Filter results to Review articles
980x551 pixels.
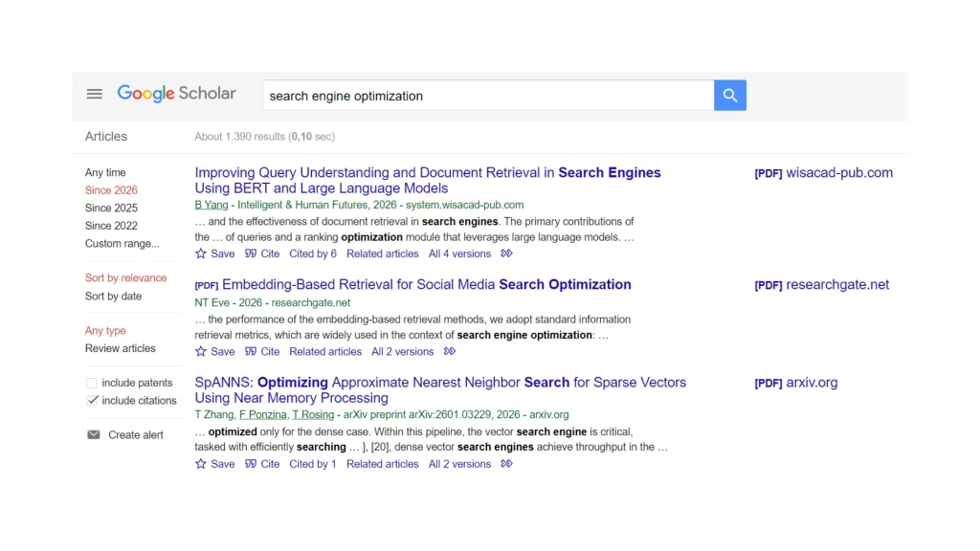click(120, 348)
